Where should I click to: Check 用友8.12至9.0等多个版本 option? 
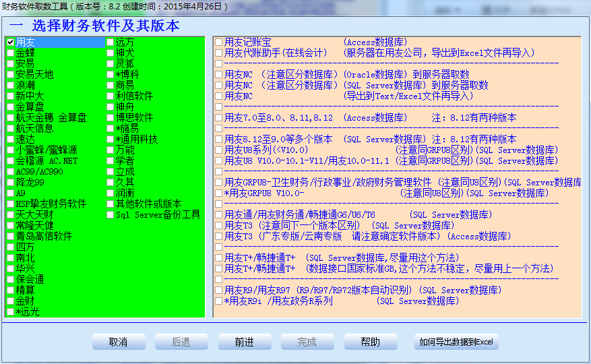tap(218, 140)
